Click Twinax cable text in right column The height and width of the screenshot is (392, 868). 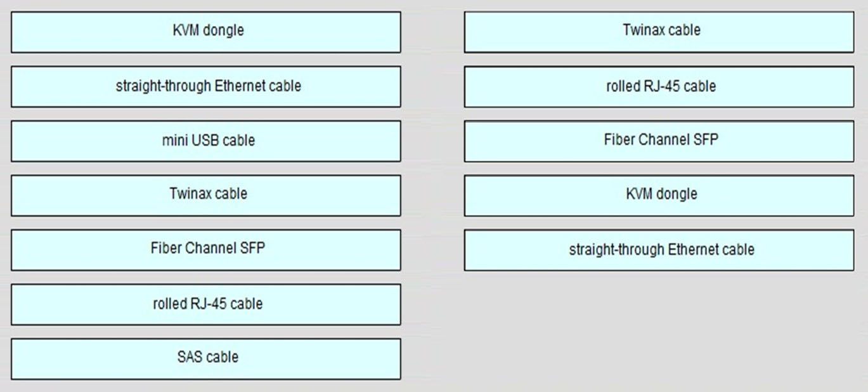point(661,30)
